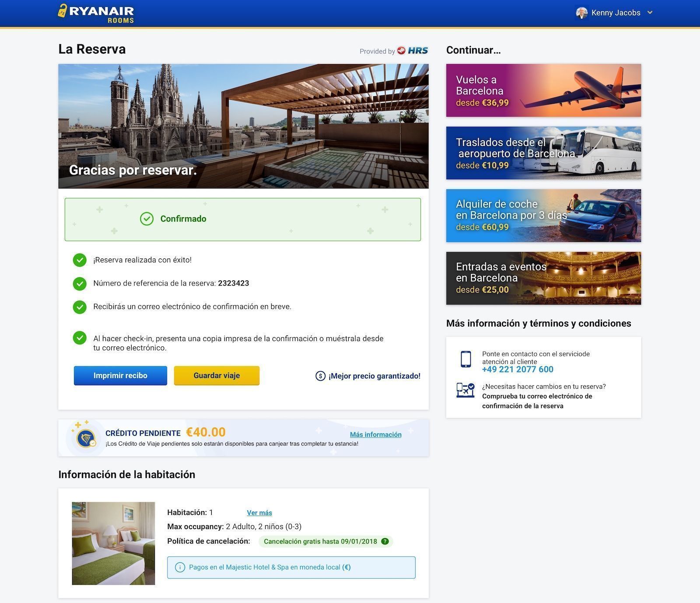Open Alquiler de coche en Barcelona banner
Viewport: 700px width, 603px height.
[x=543, y=216]
